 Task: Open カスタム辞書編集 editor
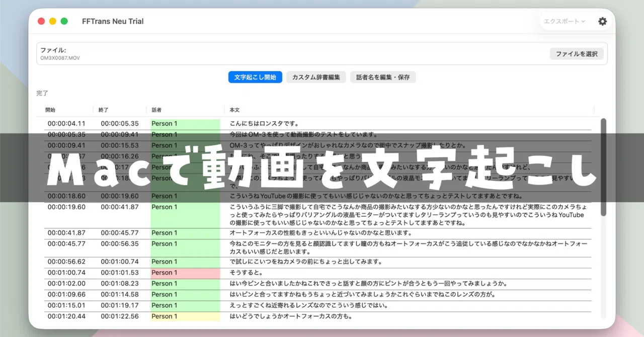coord(316,77)
